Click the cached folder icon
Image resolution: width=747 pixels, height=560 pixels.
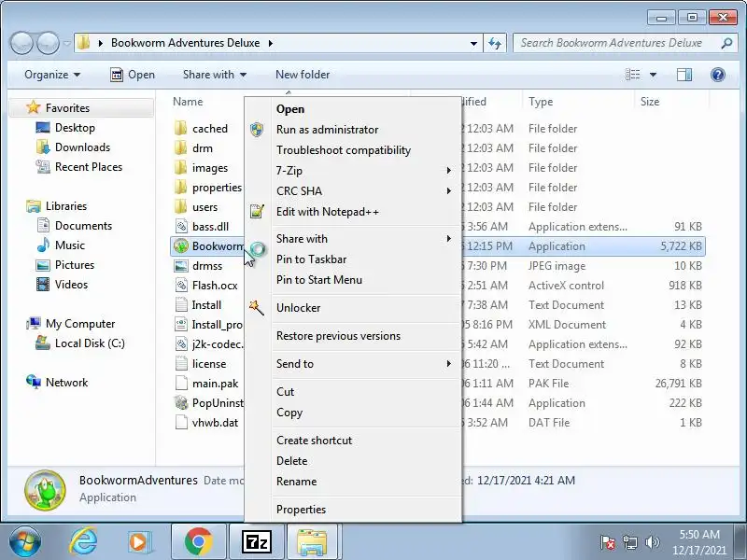tap(180, 129)
